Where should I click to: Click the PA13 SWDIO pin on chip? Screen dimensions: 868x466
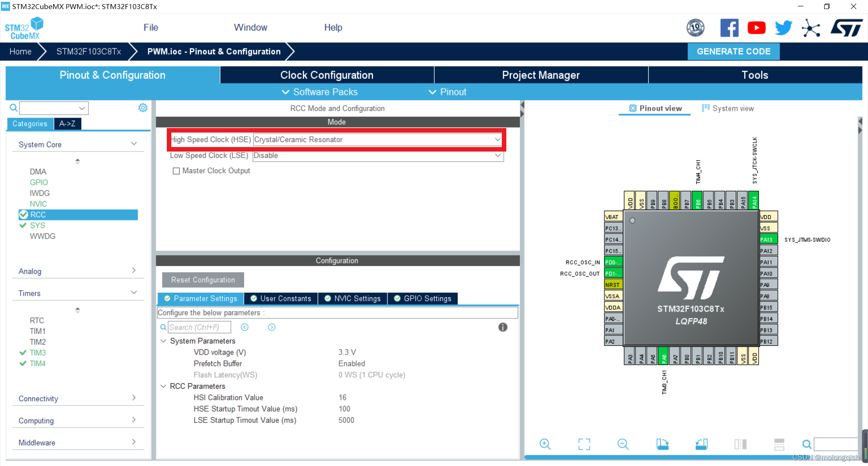click(x=768, y=239)
